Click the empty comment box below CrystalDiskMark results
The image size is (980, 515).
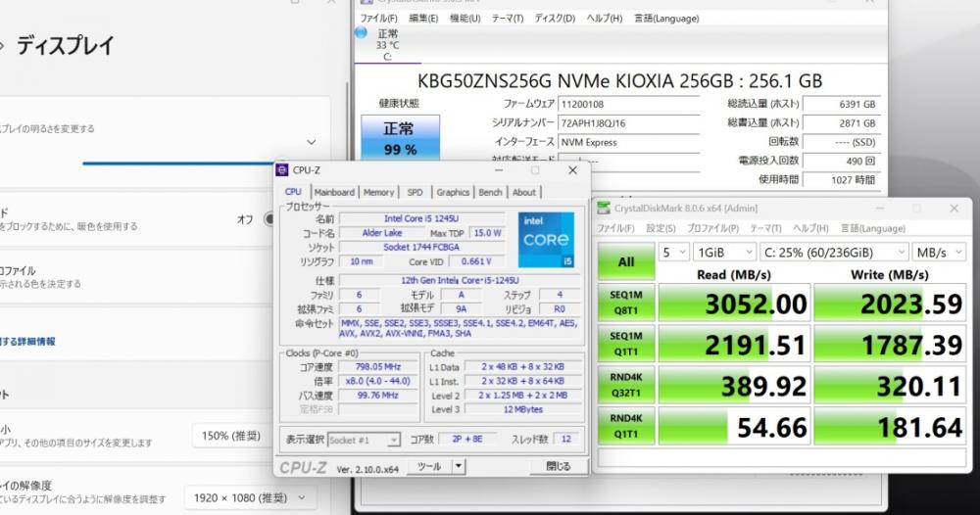point(781,457)
